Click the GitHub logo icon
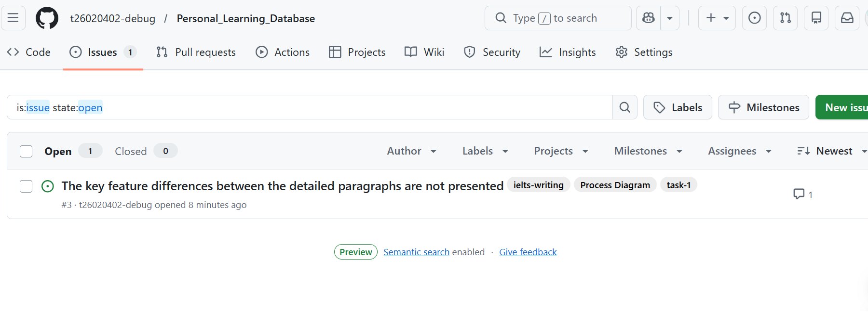Image resolution: width=868 pixels, height=312 pixels. point(47,18)
